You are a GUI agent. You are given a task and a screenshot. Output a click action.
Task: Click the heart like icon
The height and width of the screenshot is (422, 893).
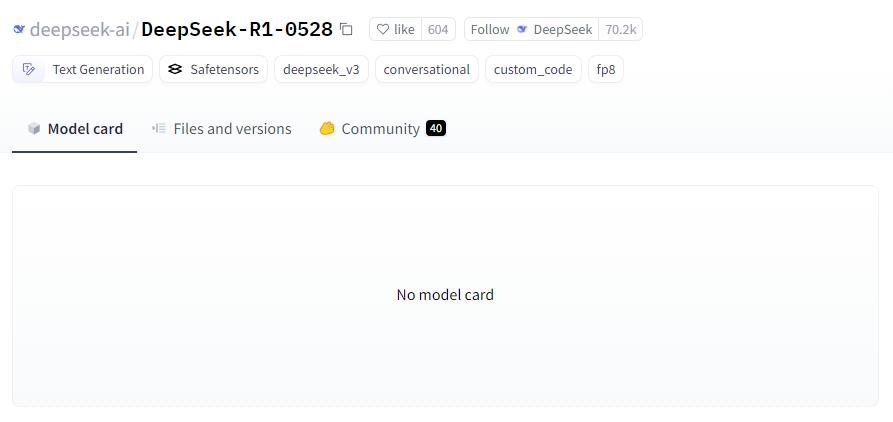383,29
